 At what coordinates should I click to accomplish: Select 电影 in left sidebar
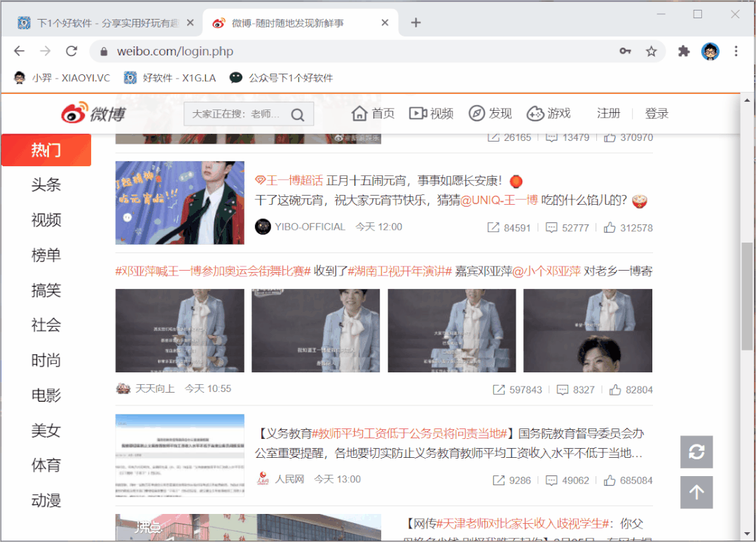point(46,395)
